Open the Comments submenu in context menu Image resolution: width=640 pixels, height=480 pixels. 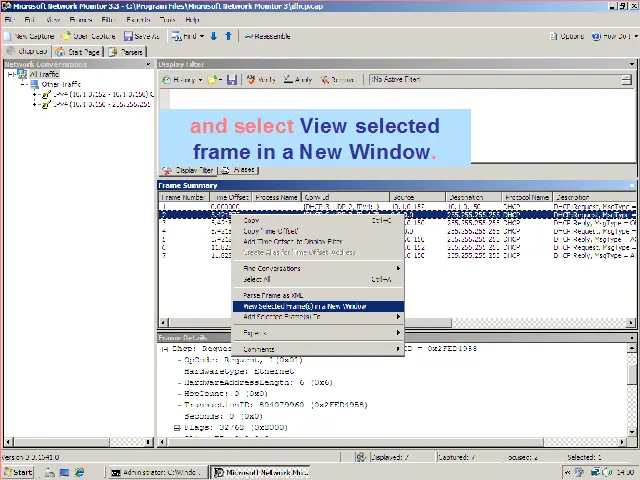(318, 349)
